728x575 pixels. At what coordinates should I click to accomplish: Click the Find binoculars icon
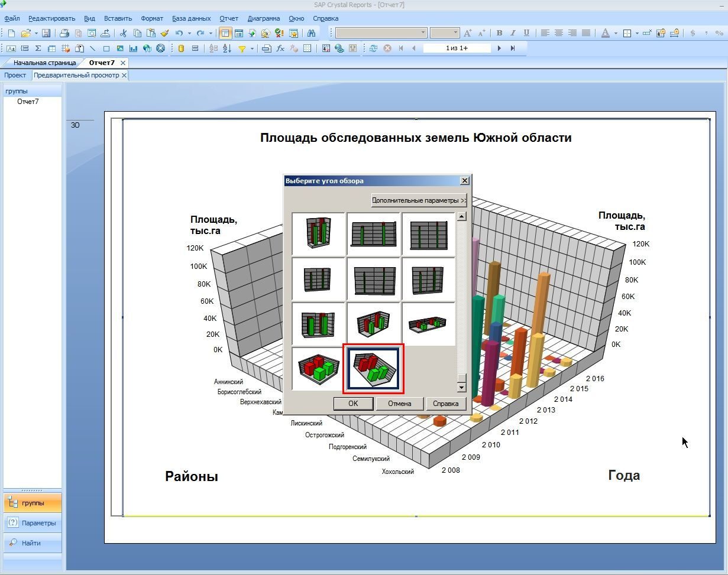(x=311, y=33)
